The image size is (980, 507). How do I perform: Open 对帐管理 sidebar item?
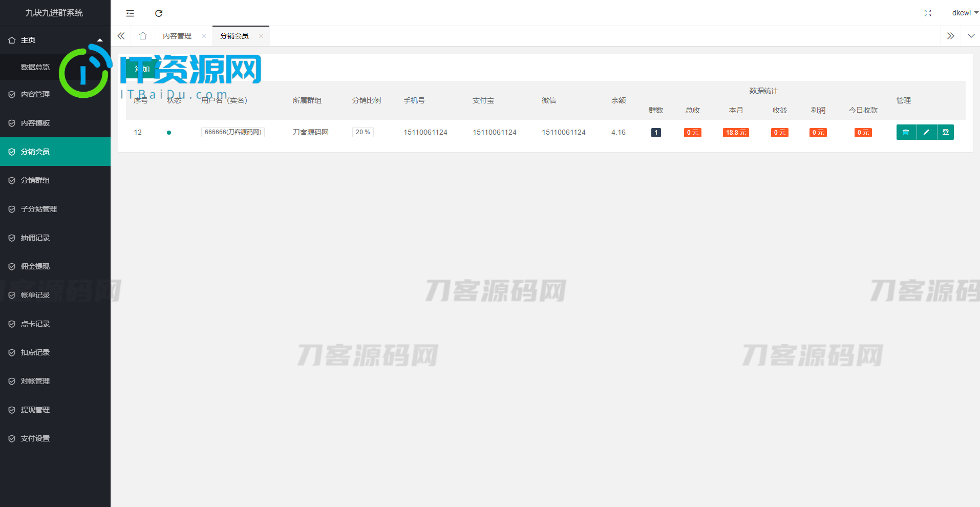point(55,381)
